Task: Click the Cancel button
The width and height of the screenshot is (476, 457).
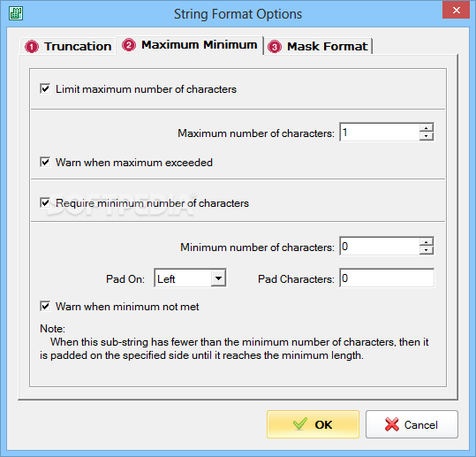Action: pyautogui.click(x=412, y=424)
